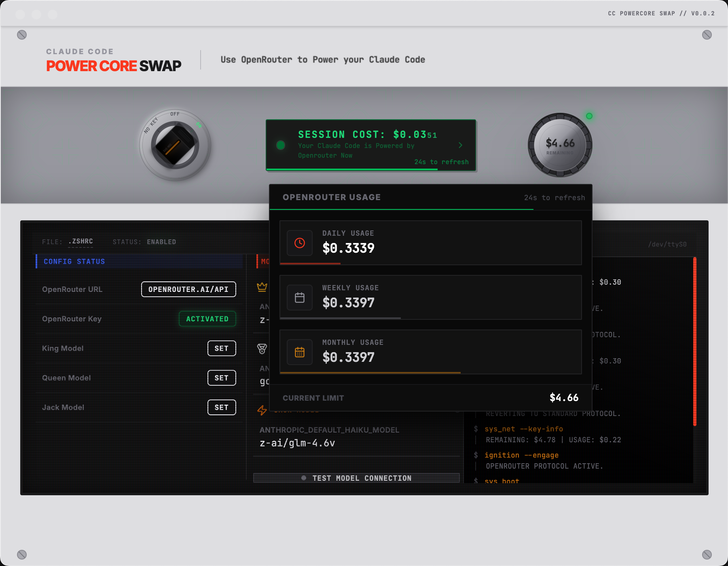
Task: Click the red terminal scrollbar
Action: [694, 342]
